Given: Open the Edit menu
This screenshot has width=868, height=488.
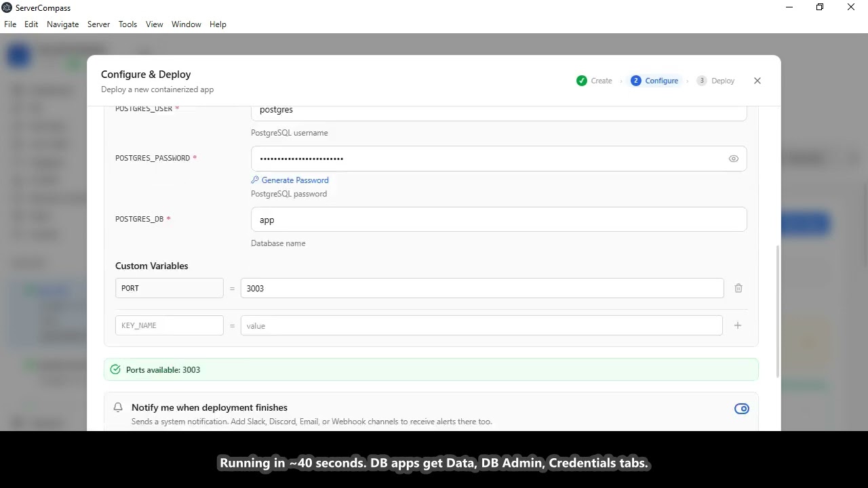Looking at the screenshot, I should 31,24.
